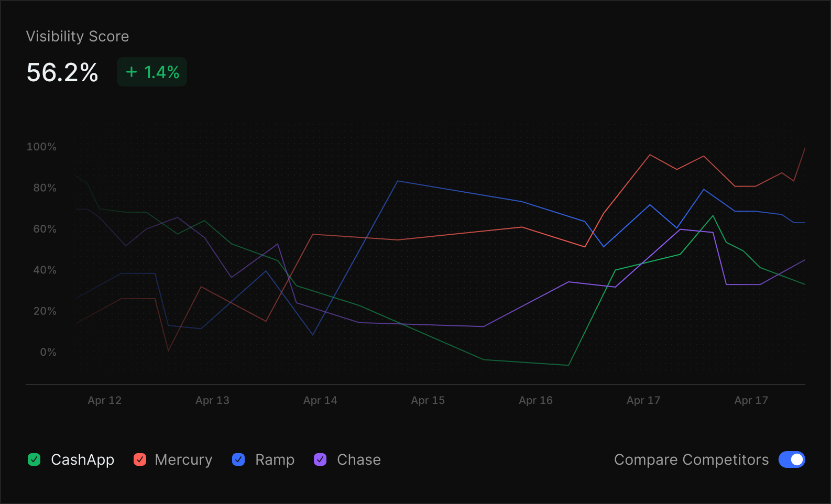This screenshot has width=831, height=504.
Task: Click the blue Ramp line at its peak
Action: pos(398,182)
